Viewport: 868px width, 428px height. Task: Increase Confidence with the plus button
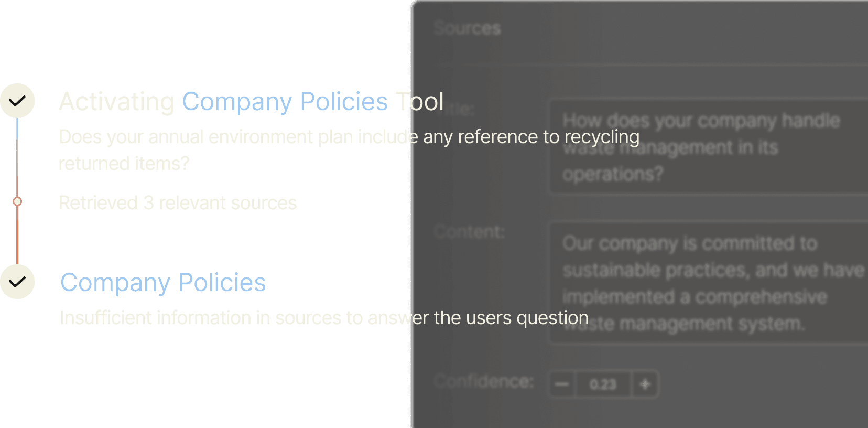pos(645,384)
